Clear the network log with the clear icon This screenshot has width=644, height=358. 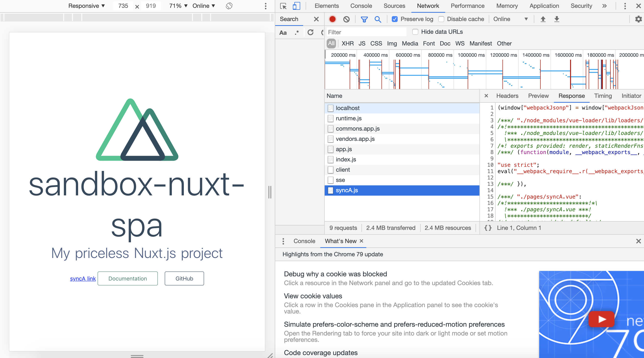(346, 19)
